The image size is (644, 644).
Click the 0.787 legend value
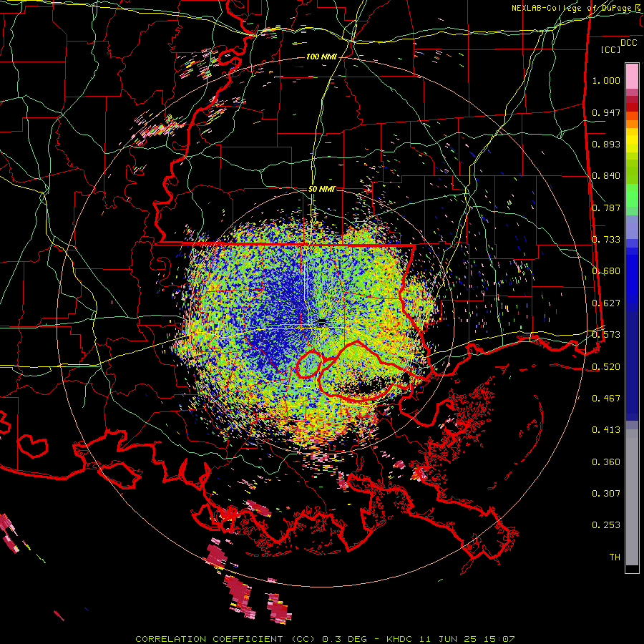point(606,208)
